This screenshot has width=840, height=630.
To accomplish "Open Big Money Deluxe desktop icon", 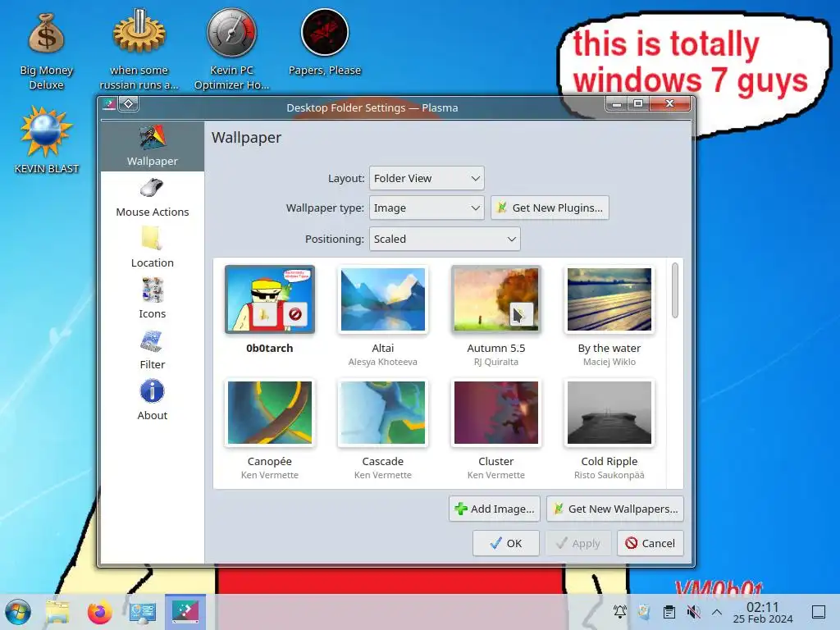I will pyautogui.click(x=46, y=51).
